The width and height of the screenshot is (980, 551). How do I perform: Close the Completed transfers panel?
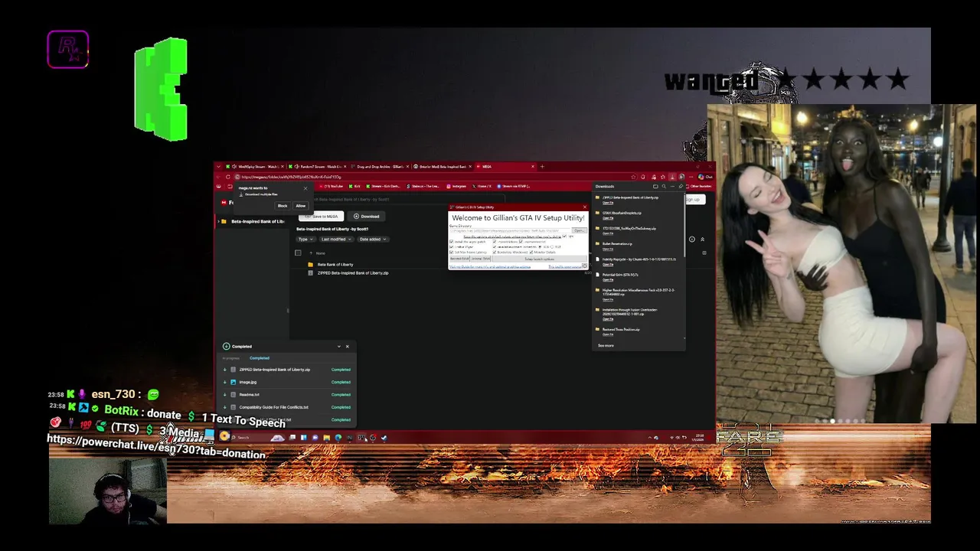click(x=347, y=346)
